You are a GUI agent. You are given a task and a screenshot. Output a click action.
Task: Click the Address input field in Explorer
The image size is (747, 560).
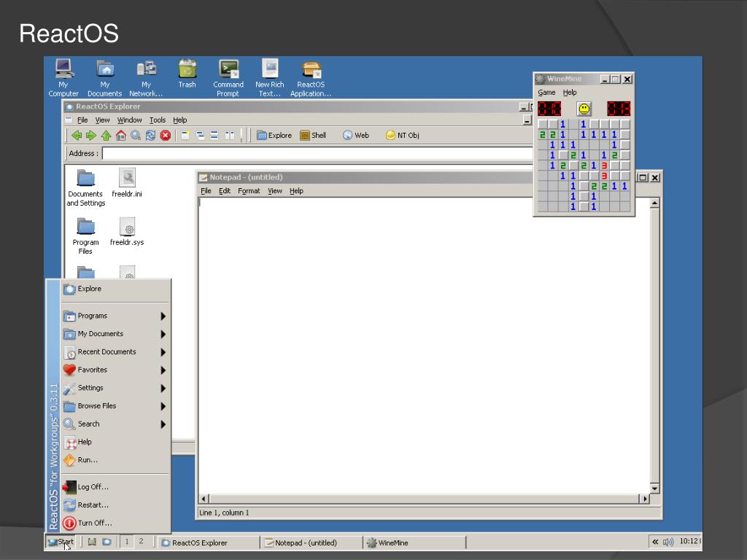(317, 154)
